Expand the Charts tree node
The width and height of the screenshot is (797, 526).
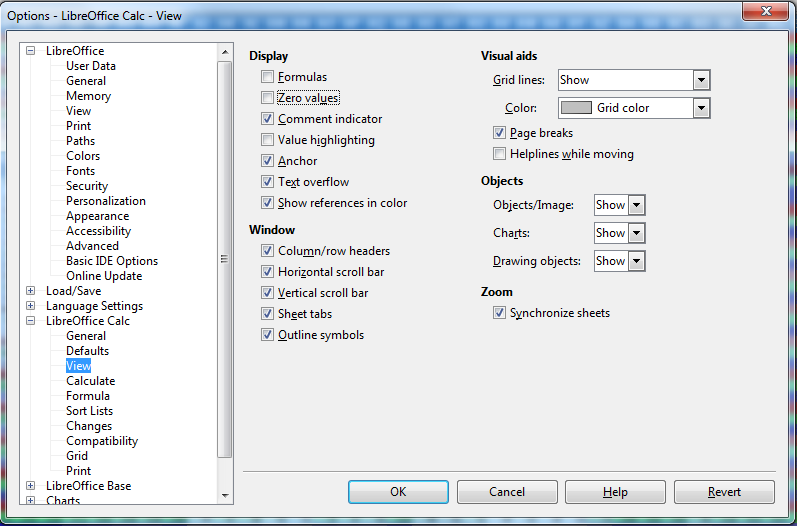tap(30, 501)
